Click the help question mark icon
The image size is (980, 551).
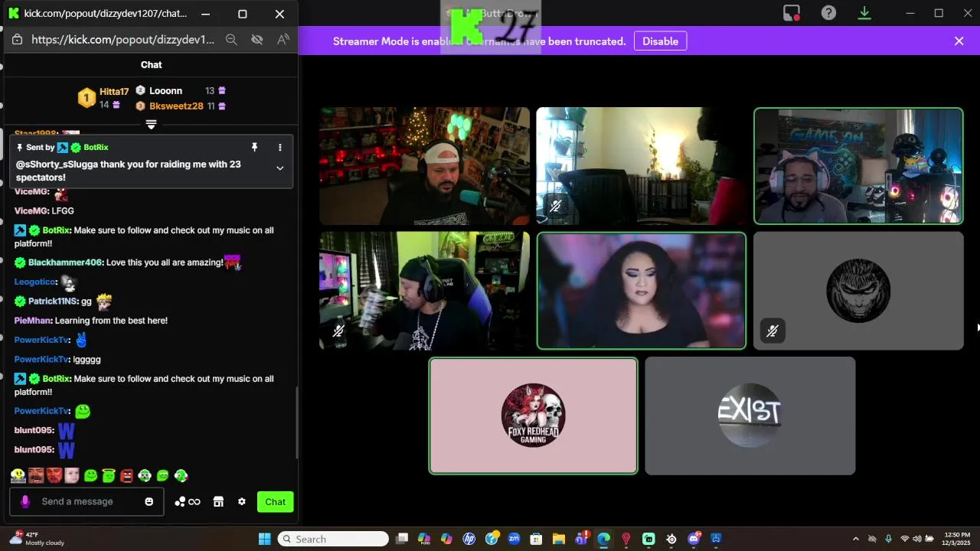click(x=828, y=13)
